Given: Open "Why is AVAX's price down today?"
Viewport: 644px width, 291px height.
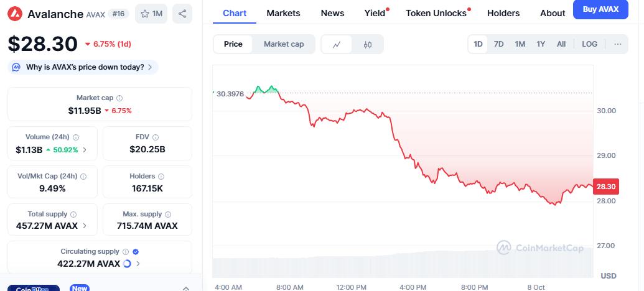Looking at the screenshot, I should coord(83,67).
